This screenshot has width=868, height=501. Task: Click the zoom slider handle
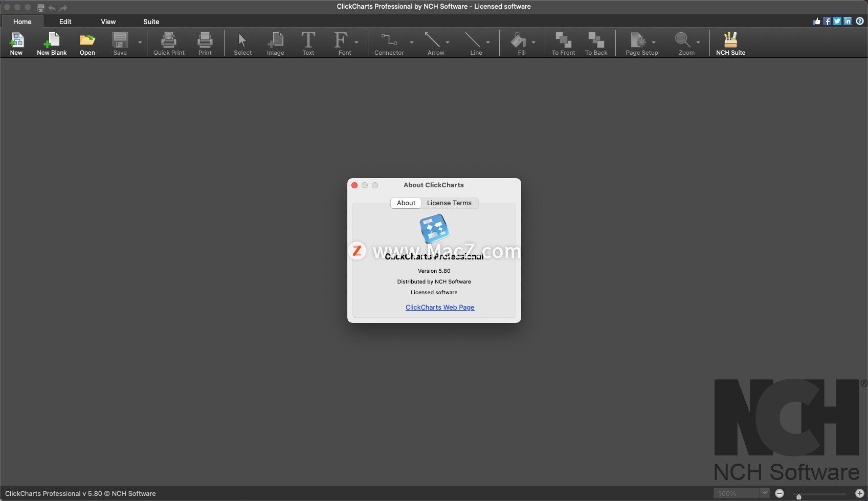tap(799, 496)
